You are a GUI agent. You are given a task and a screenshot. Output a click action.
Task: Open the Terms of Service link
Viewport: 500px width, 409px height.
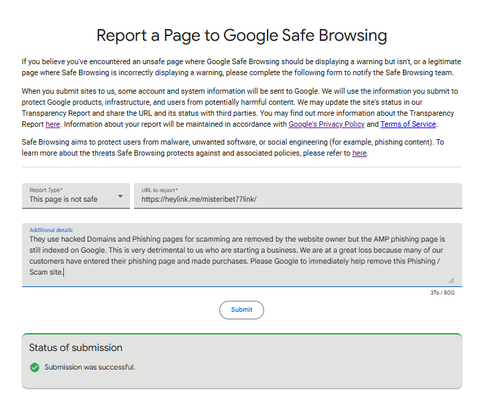coord(408,124)
